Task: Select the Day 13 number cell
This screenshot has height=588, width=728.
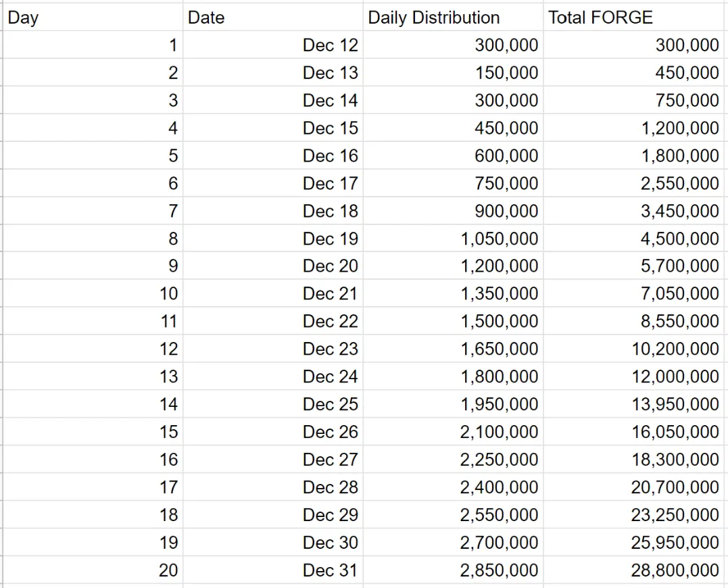Action: tap(93, 376)
